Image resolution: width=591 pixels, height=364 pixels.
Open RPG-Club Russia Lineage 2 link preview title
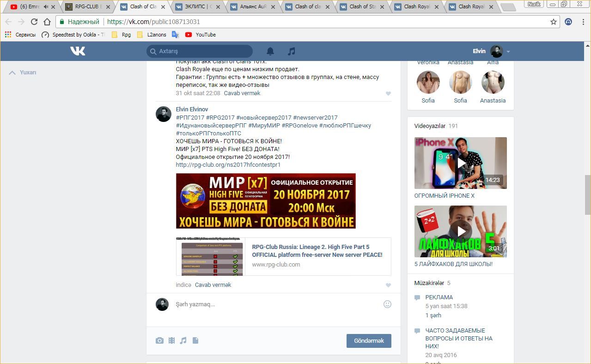[x=317, y=251]
